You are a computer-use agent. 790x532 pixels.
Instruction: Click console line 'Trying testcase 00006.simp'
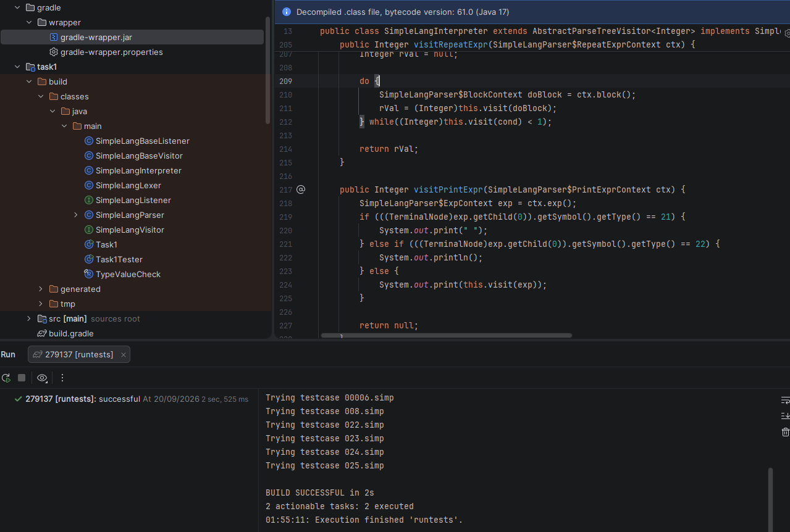click(329, 397)
